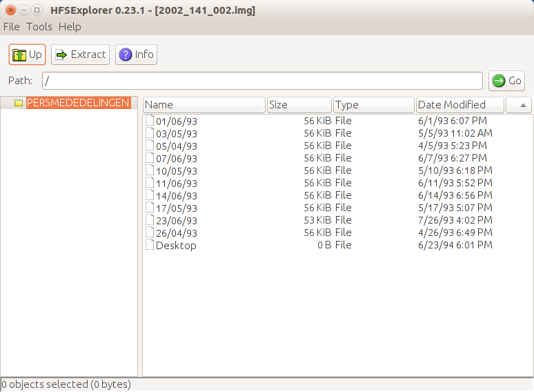The height and width of the screenshot is (392, 534).
Task: Open the File menu
Action: point(12,27)
